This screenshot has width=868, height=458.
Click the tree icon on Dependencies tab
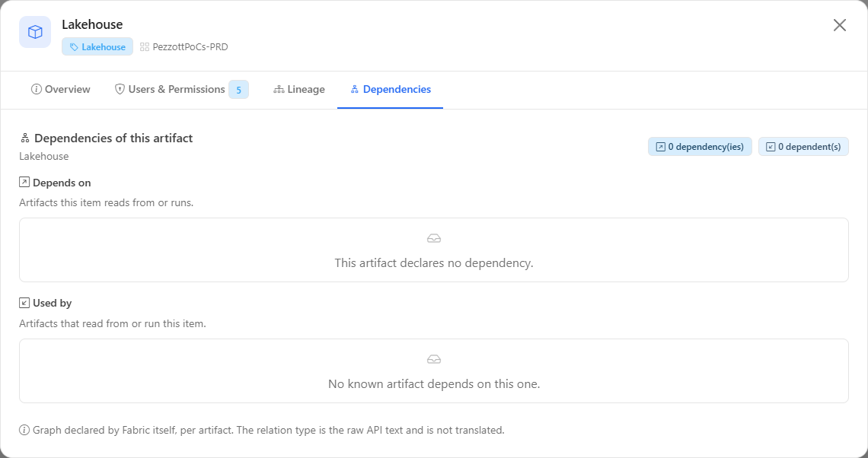[x=355, y=89]
